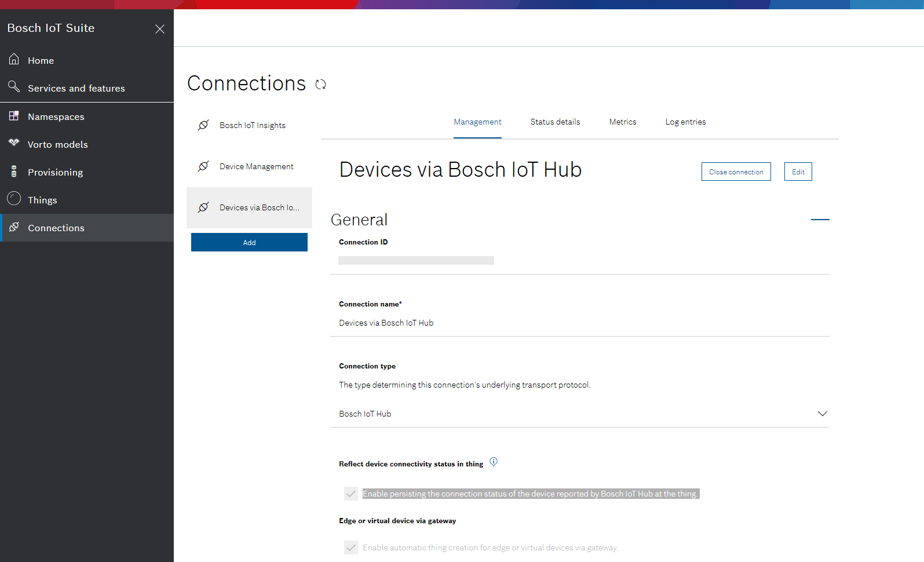Click plug icon beside Bosch IoT Insights
The width and height of the screenshot is (924, 562).
click(203, 125)
